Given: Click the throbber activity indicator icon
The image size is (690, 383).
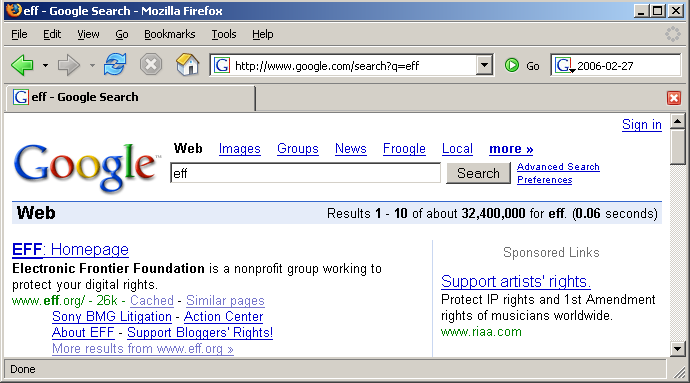Looking at the screenshot, I should coord(672,34).
